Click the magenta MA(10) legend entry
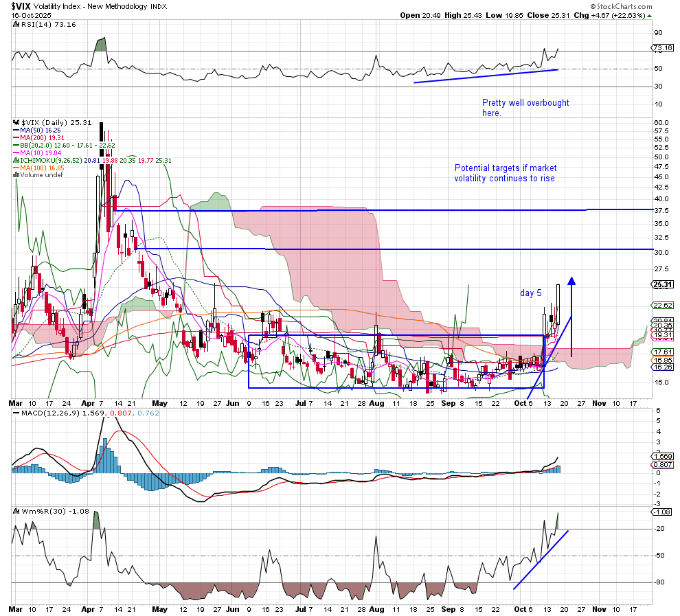The image size is (680, 616). point(34,152)
